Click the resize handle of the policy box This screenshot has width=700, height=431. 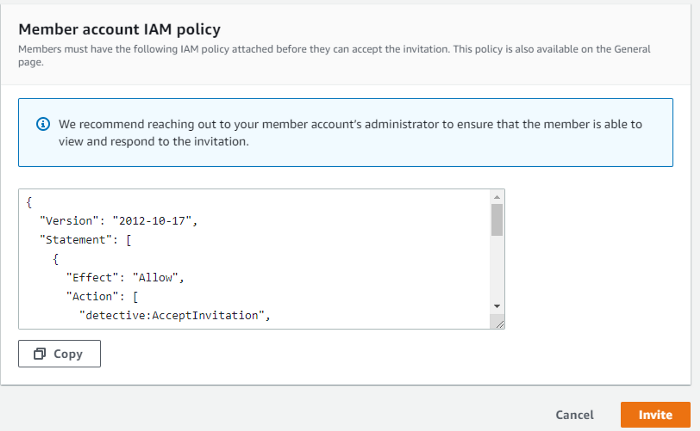(x=498, y=322)
